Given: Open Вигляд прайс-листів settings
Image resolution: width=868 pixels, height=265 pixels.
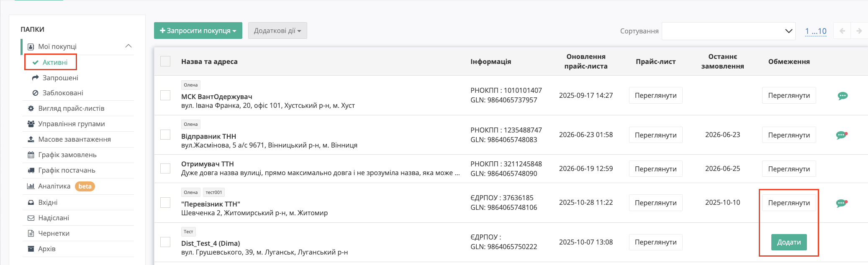Looking at the screenshot, I should click(66, 108).
